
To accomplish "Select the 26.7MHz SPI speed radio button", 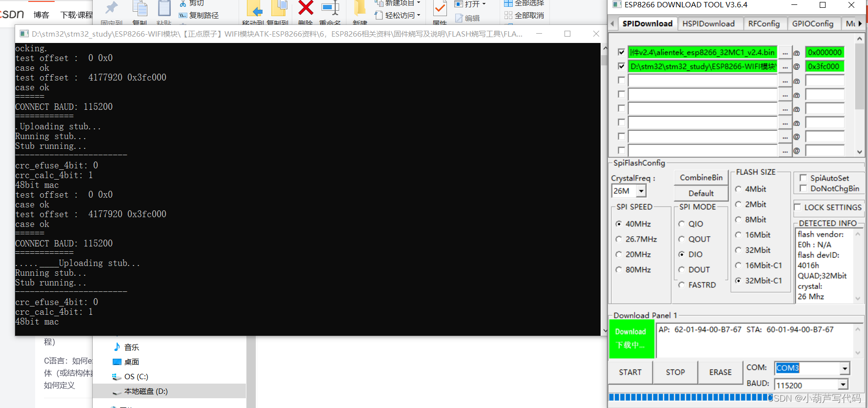I will pyautogui.click(x=619, y=239).
